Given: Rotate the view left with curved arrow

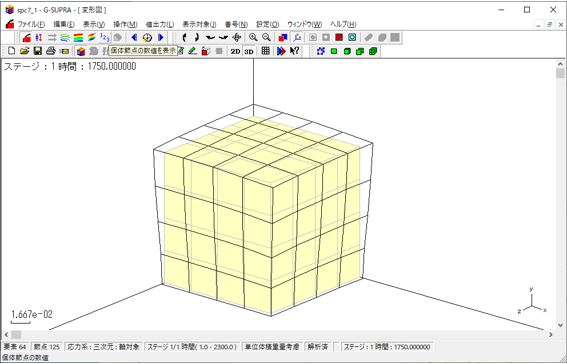Looking at the screenshot, I should pos(184,38).
